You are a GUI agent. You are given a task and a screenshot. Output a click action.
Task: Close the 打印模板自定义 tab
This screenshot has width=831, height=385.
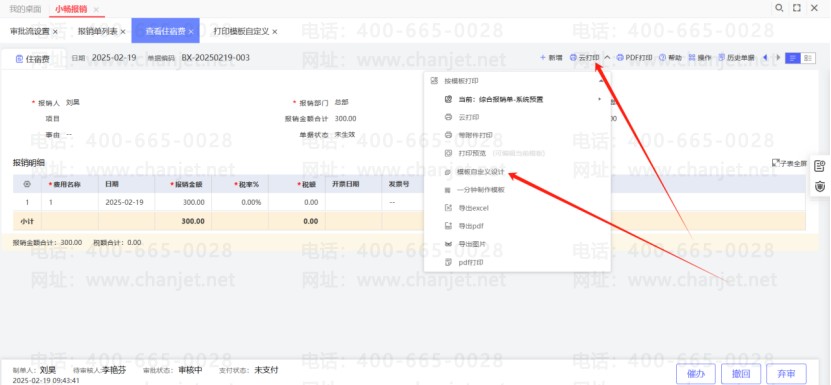pyautogui.click(x=275, y=32)
